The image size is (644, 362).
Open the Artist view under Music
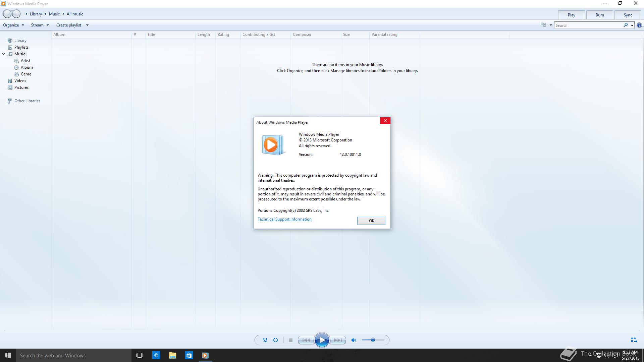click(x=25, y=61)
